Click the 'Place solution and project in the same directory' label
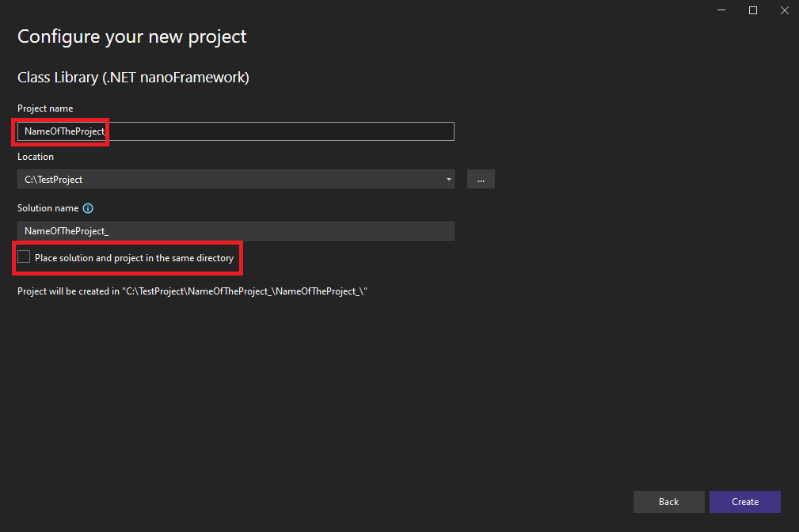Image resolution: width=799 pixels, height=532 pixels. click(134, 258)
